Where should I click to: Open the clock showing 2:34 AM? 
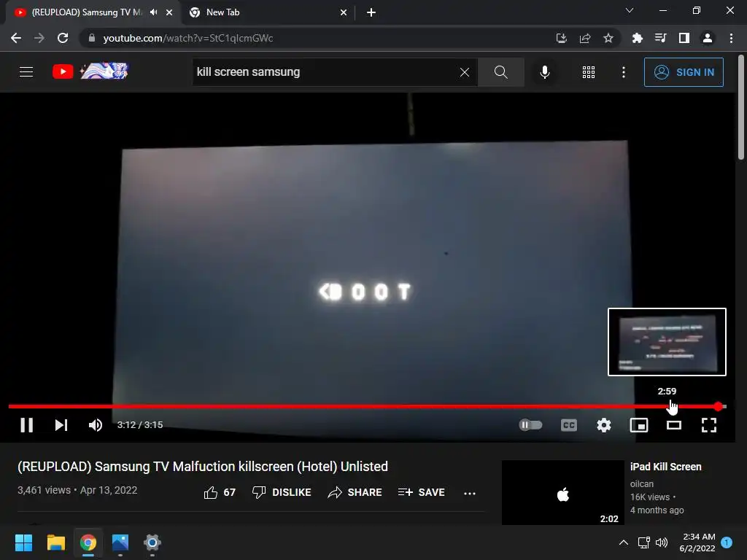[x=699, y=542]
